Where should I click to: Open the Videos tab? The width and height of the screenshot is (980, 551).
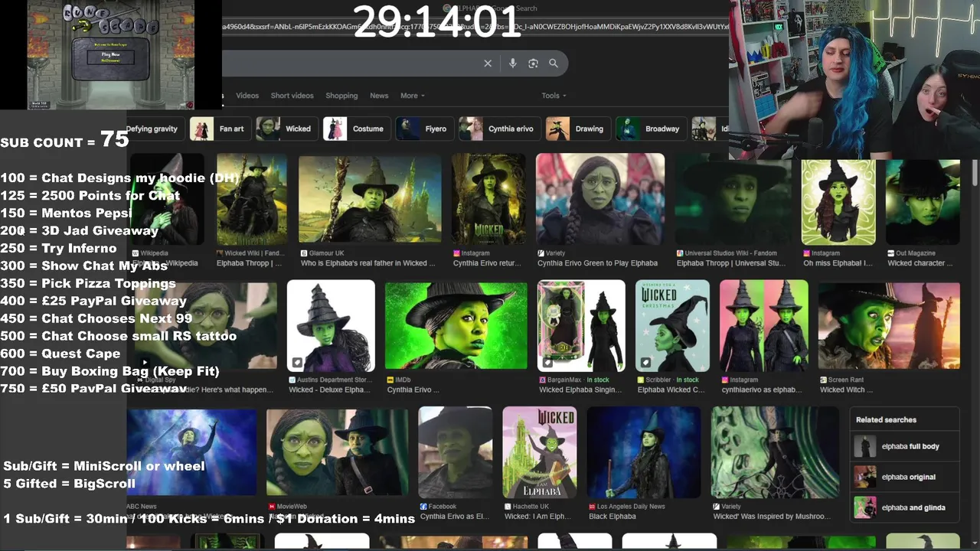(x=247, y=96)
